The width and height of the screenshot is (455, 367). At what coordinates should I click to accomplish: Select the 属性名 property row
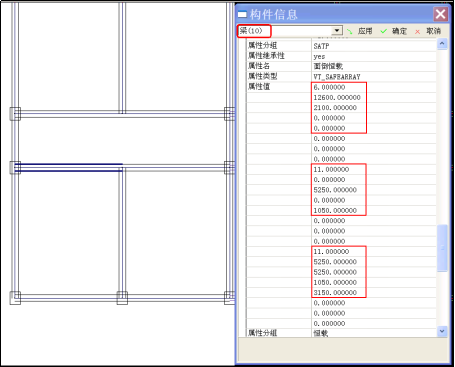[341, 66]
